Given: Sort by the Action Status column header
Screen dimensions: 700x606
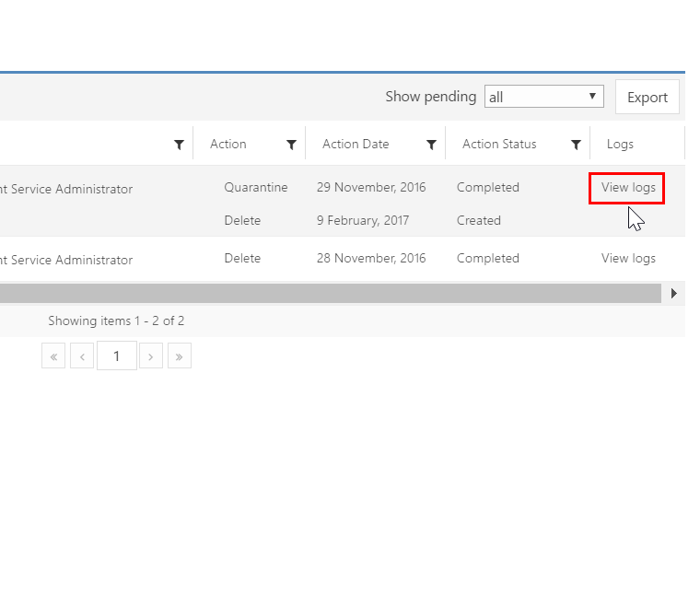Looking at the screenshot, I should click(x=499, y=145).
